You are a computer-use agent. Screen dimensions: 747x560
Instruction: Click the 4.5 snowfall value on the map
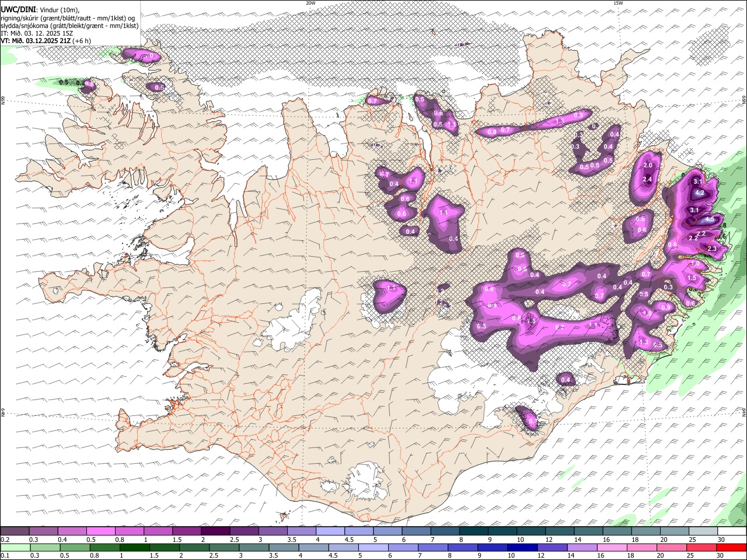point(710,219)
